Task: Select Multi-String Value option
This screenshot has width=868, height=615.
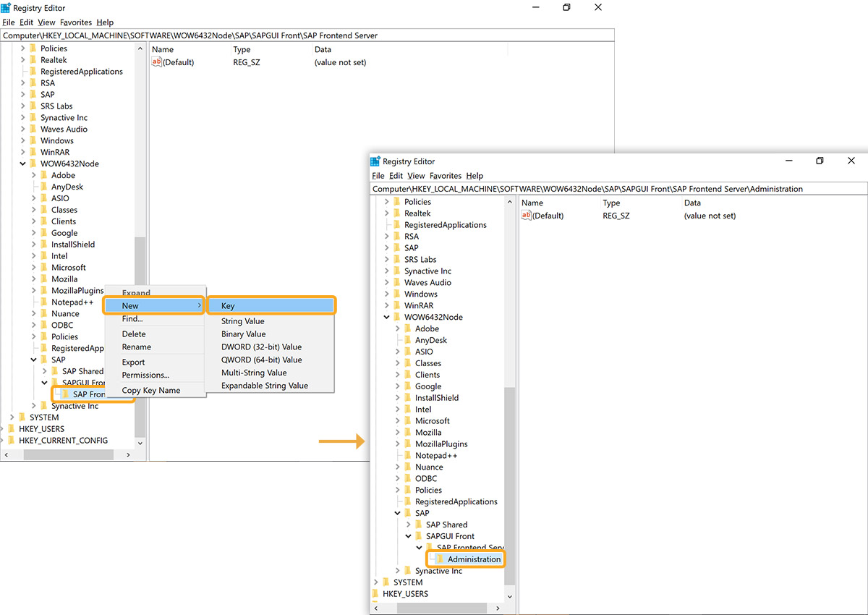Action: (254, 373)
